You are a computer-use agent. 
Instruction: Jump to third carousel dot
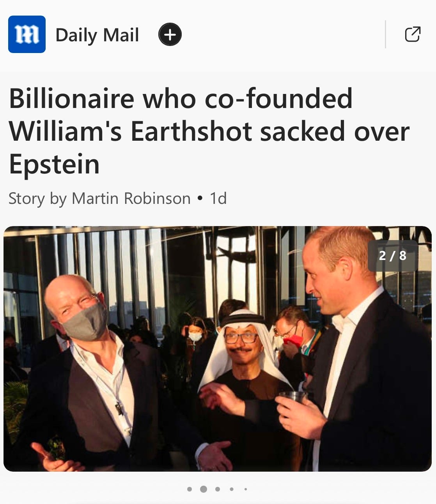218,489
